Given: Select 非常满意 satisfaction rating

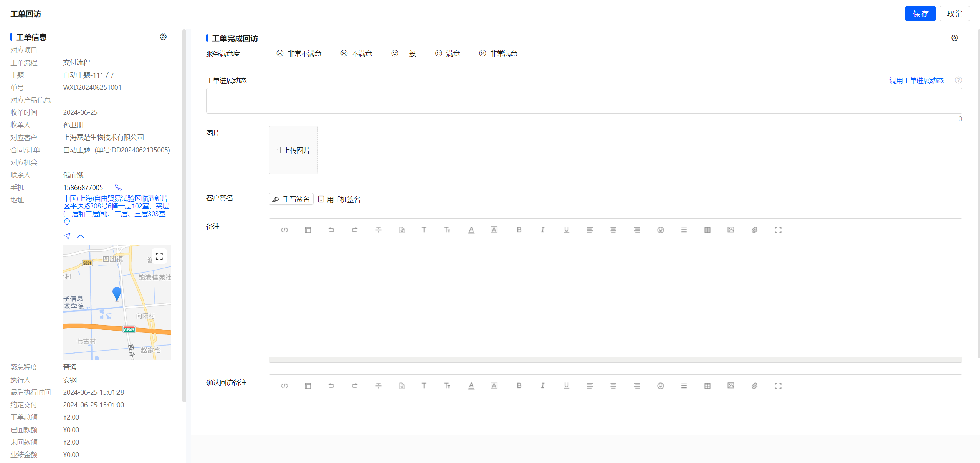Looking at the screenshot, I should 498,53.
